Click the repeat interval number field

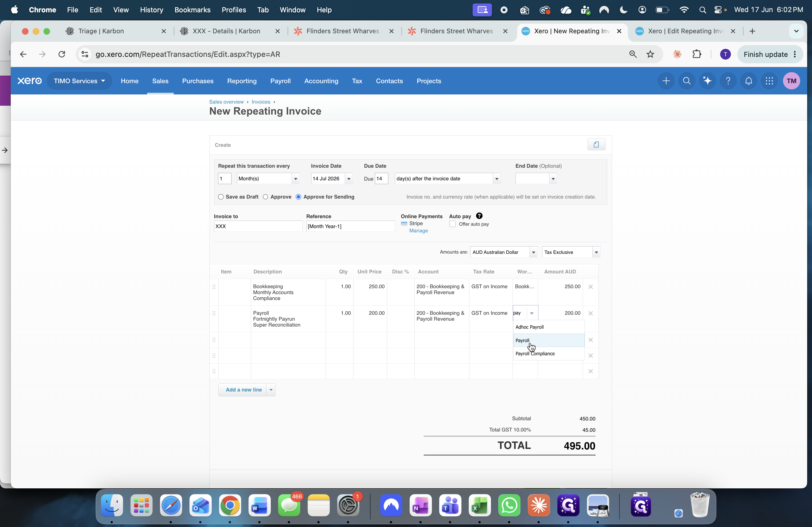[224, 179]
